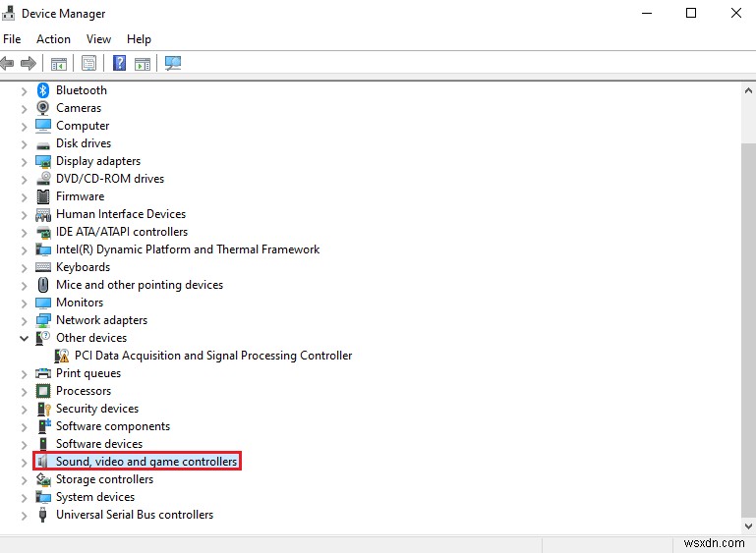
Task: Select the Software devices label
Action: click(x=99, y=444)
